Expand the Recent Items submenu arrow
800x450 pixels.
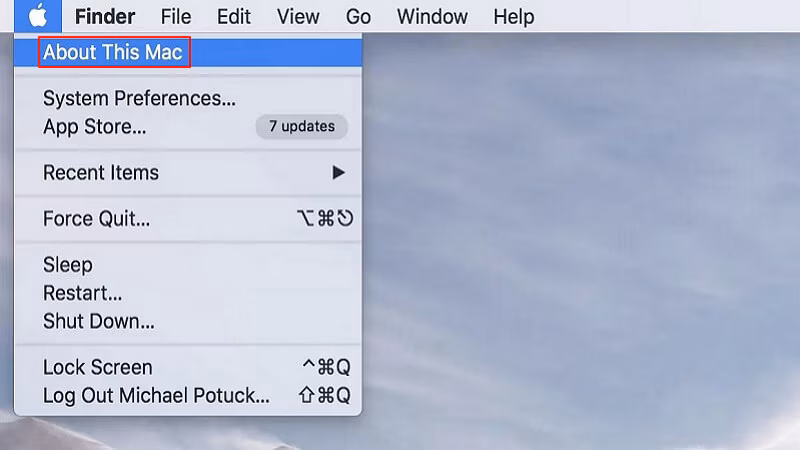(x=338, y=172)
